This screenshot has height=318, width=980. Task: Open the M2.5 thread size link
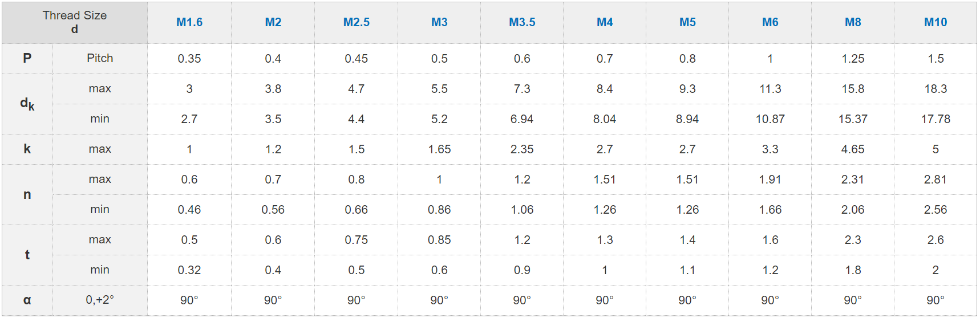pos(357,22)
